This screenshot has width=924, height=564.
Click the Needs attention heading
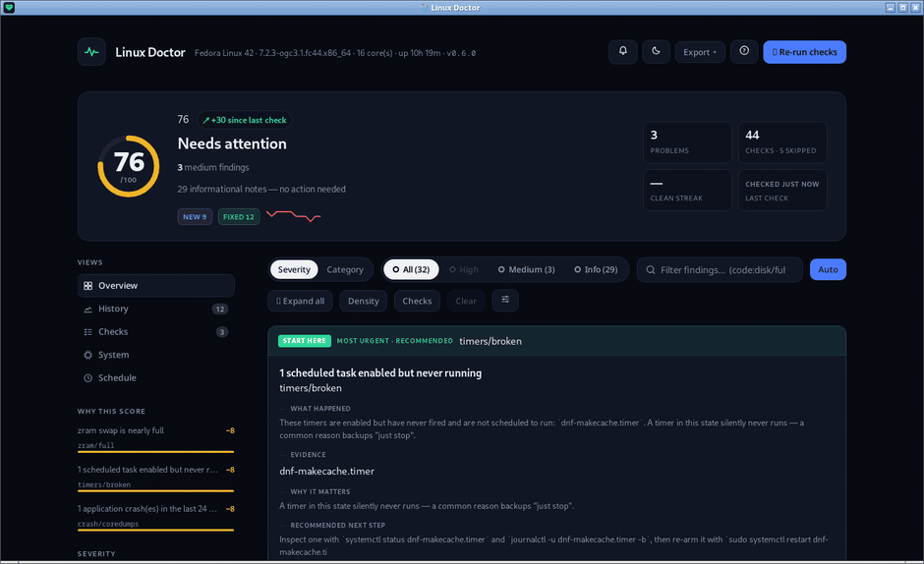pyautogui.click(x=232, y=143)
